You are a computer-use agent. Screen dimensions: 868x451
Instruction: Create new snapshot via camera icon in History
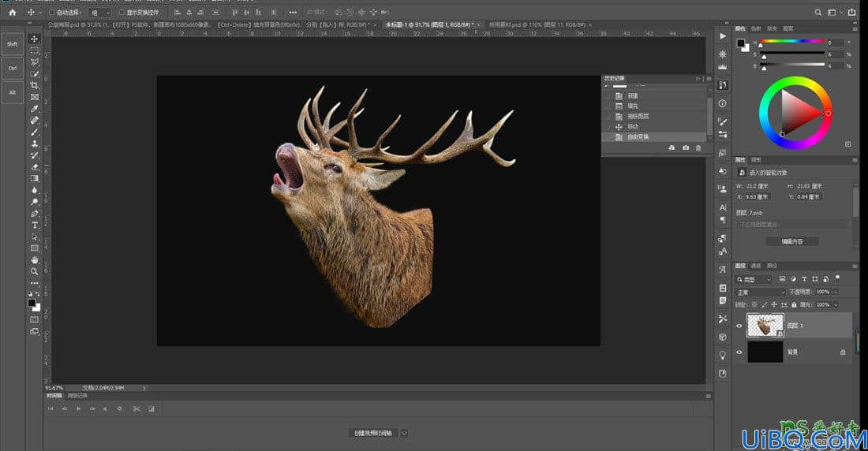click(686, 147)
